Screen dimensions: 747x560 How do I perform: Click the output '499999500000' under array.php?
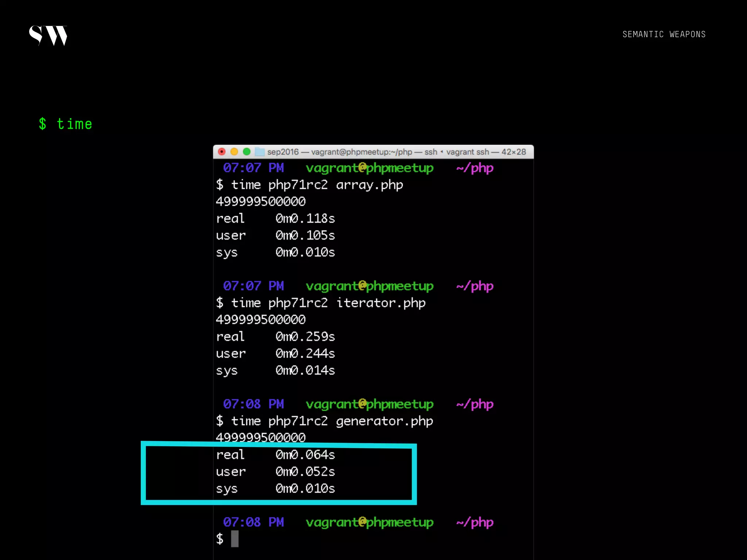[x=261, y=201]
